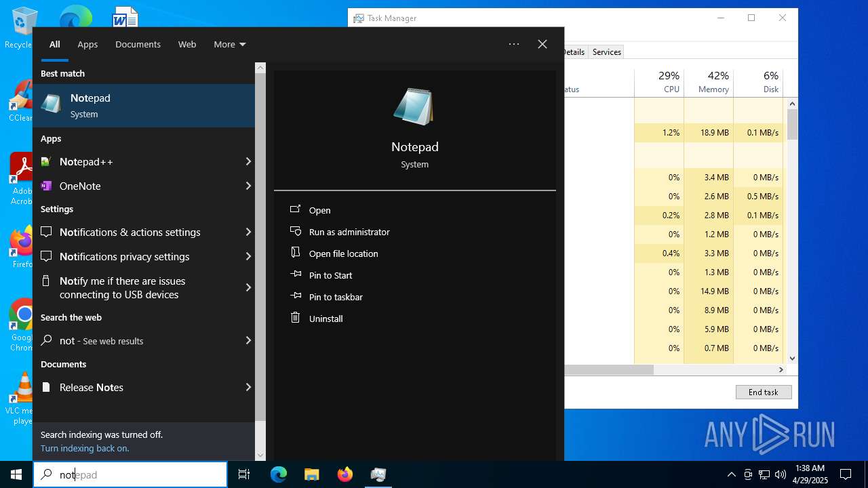The image size is (868, 488).
Task: Select the OneNote app icon
Action: coord(46,186)
